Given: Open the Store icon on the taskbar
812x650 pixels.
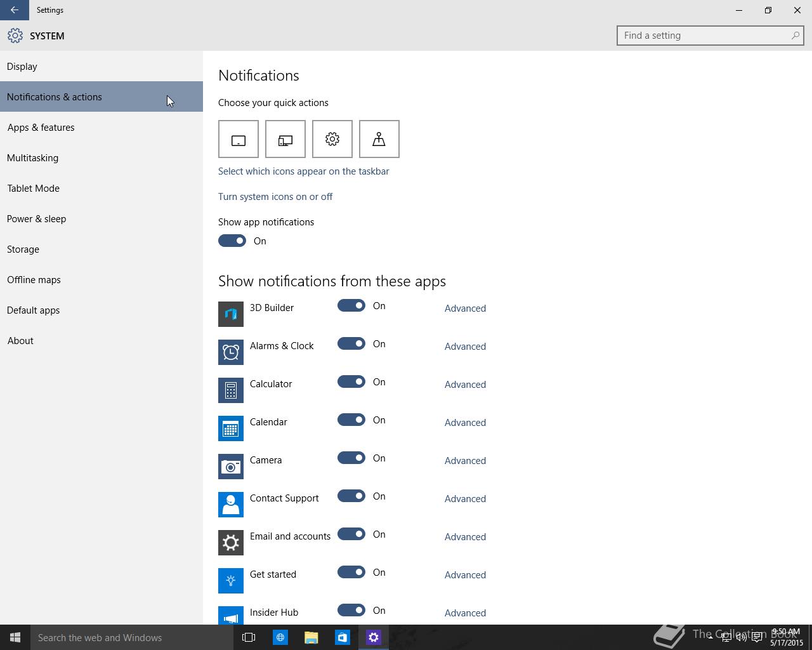Looking at the screenshot, I should [342, 637].
